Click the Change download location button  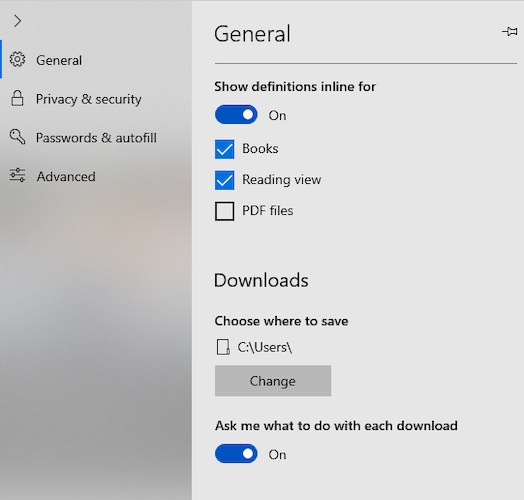tap(273, 381)
